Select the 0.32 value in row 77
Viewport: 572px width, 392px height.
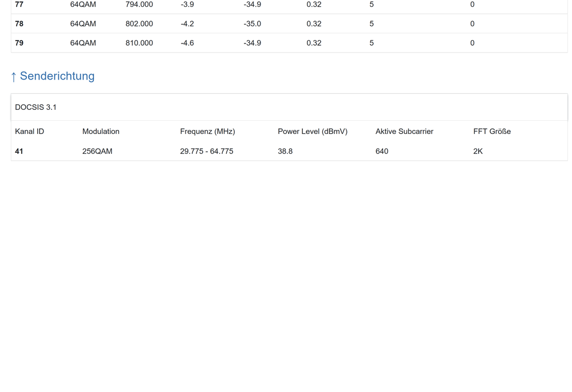314,5
